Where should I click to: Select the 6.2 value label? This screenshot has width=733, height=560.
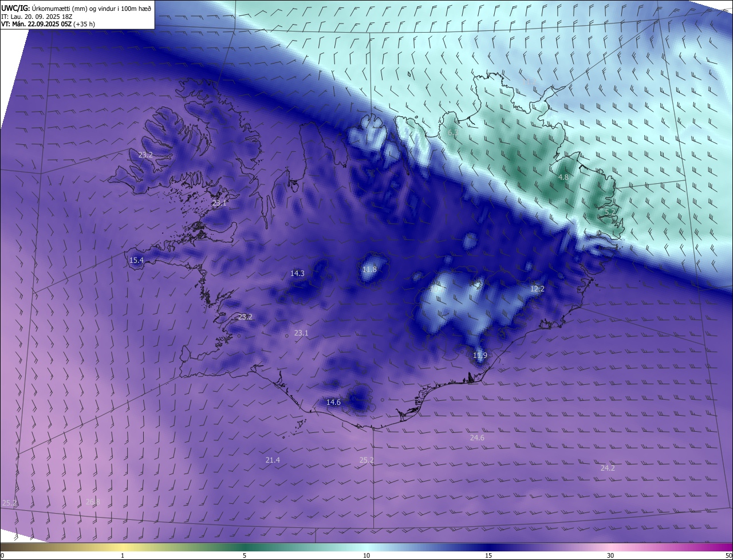coord(453,133)
